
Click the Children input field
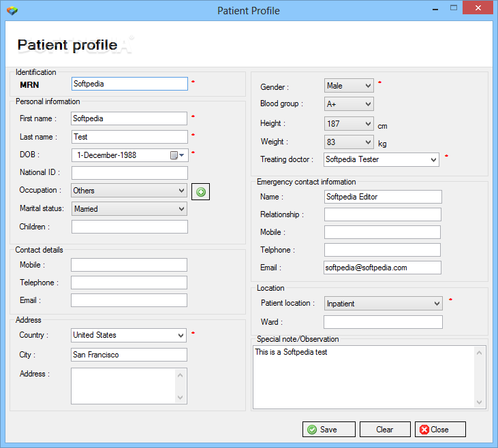[129, 227]
